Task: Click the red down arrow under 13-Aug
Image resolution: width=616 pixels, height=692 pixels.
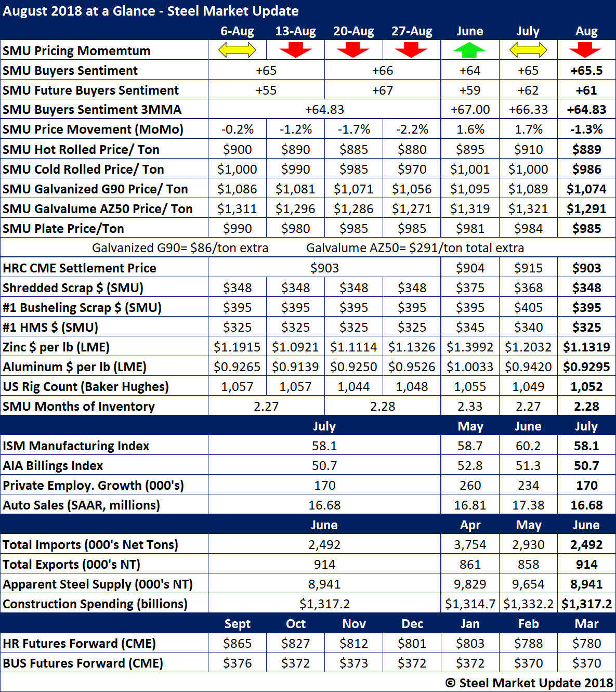Action: click(295, 50)
